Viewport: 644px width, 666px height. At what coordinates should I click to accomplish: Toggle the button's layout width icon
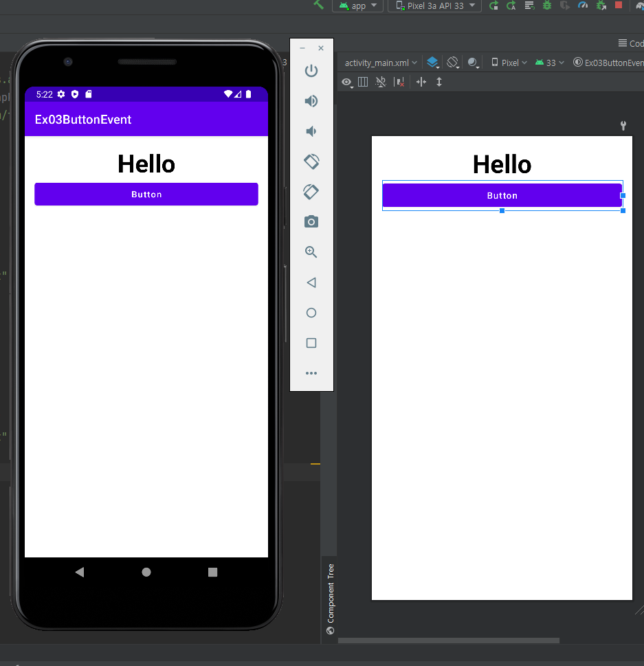[x=421, y=82]
